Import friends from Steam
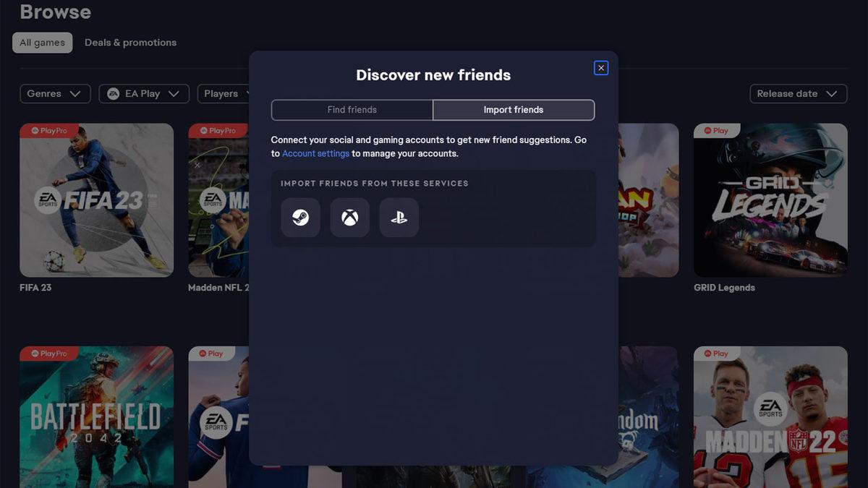Viewport: 868px width, 488px height. click(x=300, y=217)
